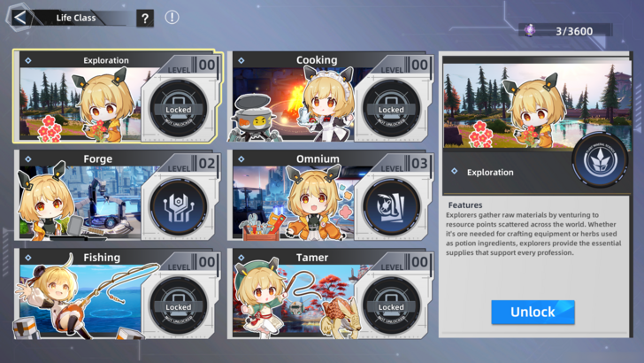The height and width of the screenshot is (363, 644).
Task: Click the Locked badge on Exploration card
Action: 179,109
